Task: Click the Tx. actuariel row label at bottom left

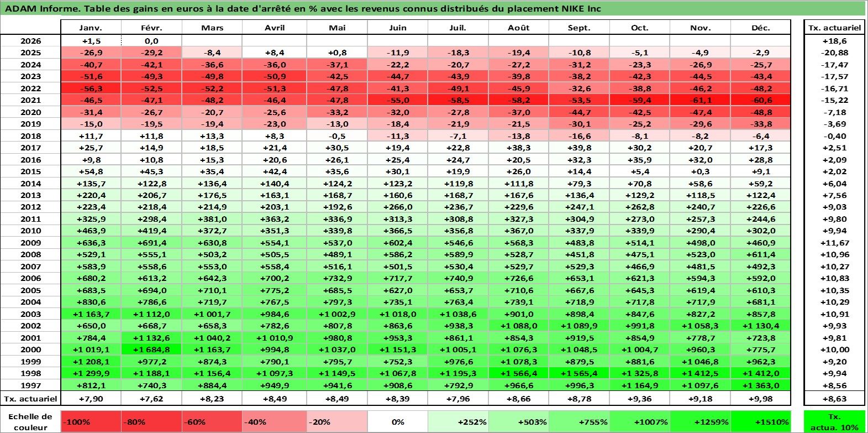Action: (x=30, y=399)
